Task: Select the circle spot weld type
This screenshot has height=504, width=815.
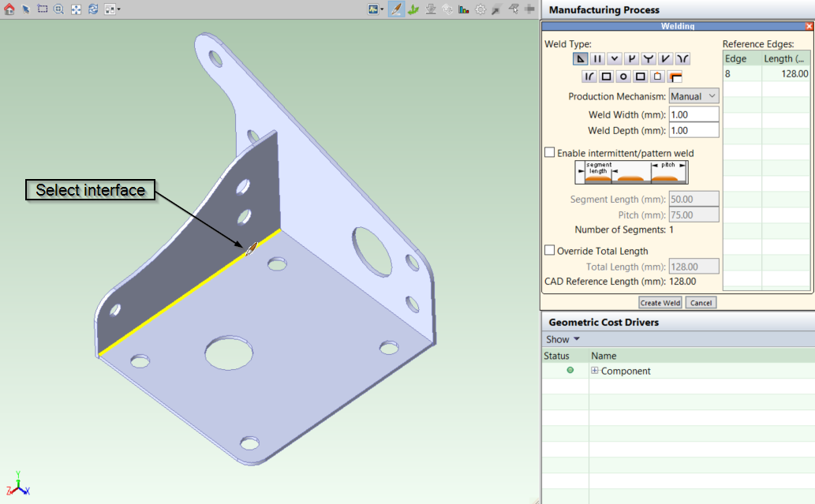Action: tap(623, 77)
